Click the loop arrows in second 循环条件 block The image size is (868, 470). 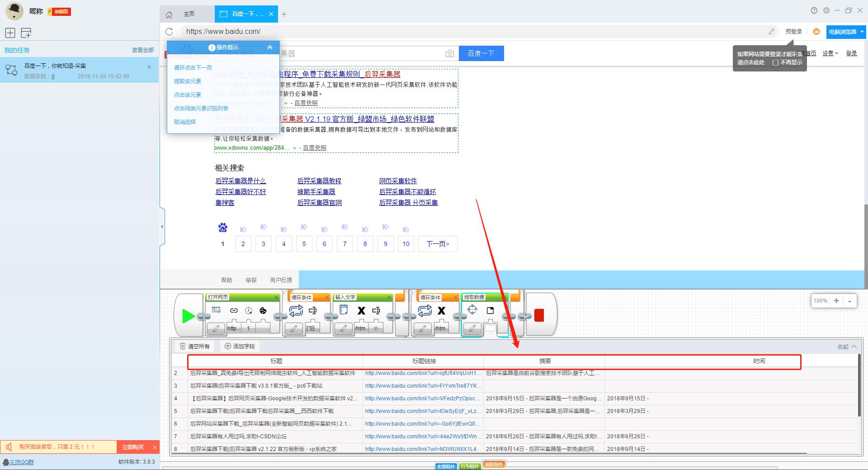point(425,310)
